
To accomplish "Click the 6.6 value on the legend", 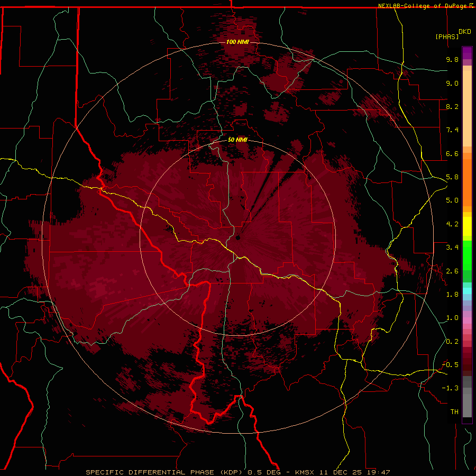I will [452, 153].
